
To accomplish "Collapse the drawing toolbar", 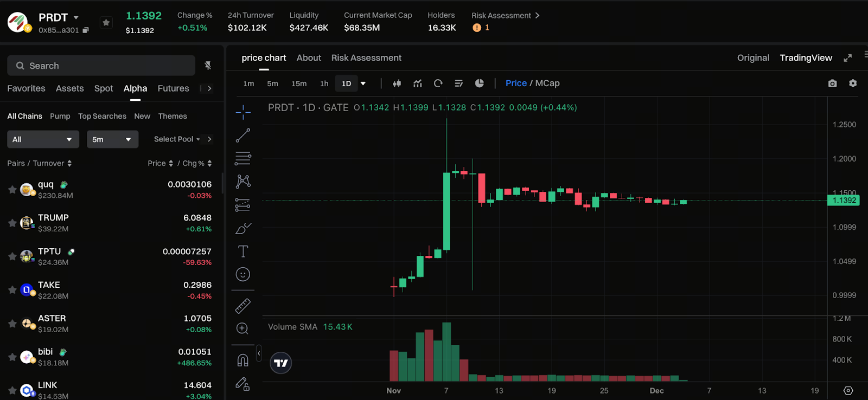I will (259, 353).
